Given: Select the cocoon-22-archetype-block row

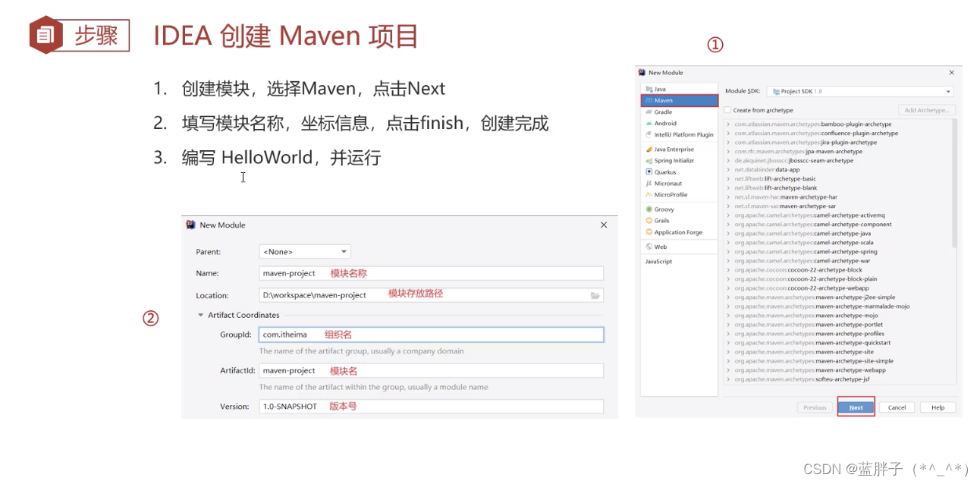Looking at the screenshot, I should pos(838,270).
